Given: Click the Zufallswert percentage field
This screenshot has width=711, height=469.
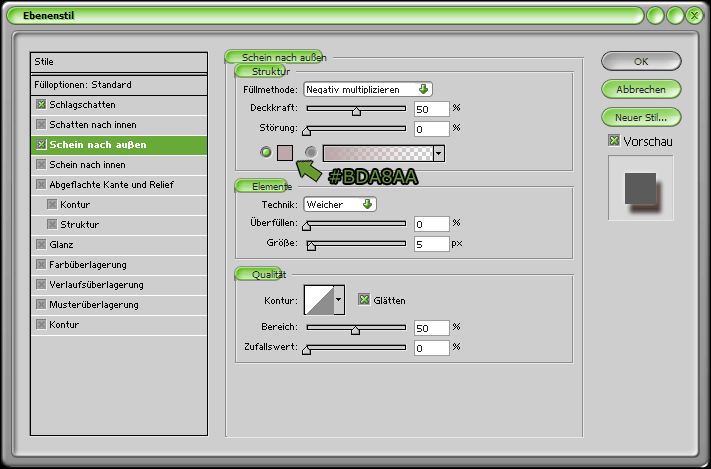Looking at the screenshot, I should [x=432, y=348].
